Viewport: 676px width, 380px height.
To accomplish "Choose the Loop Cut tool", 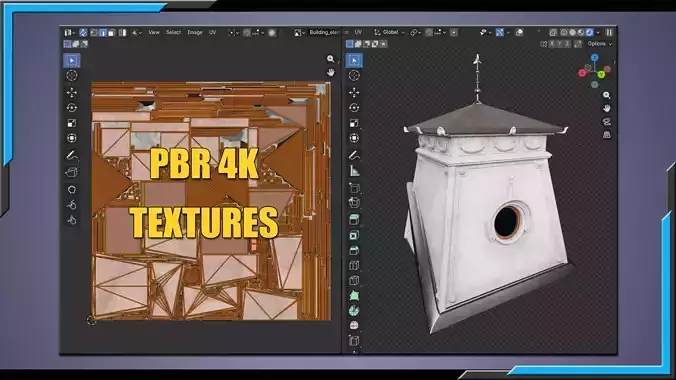I will (x=354, y=265).
